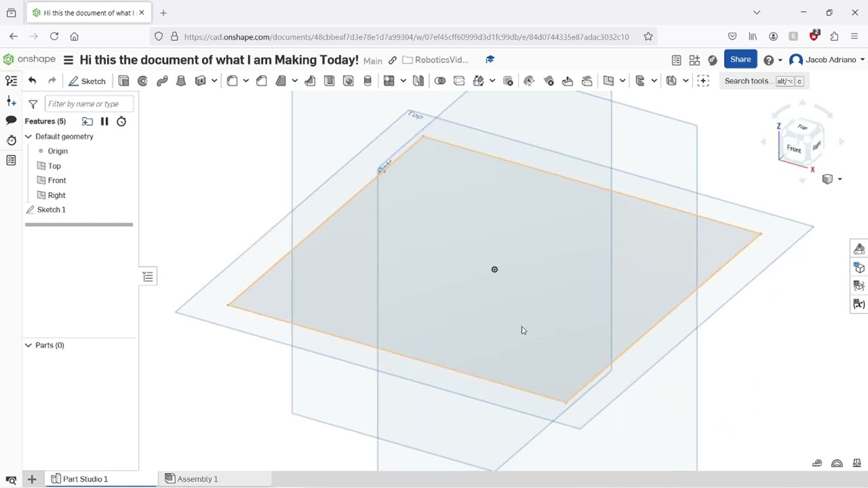Image resolution: width=868 pixels, height=488 pixels.
Task: Select the Extrude tool
Action: click(x=123, y=81)
